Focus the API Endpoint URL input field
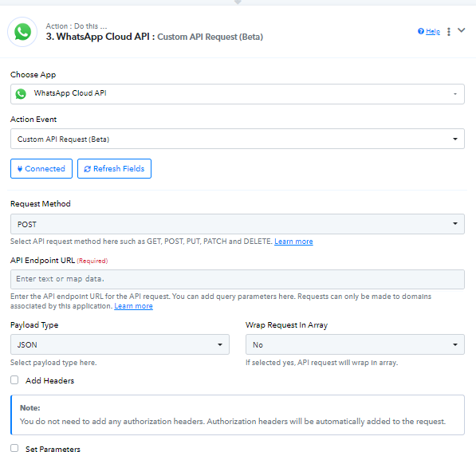Viewport: 476px width, 452px height. click(x=238, y=279)
